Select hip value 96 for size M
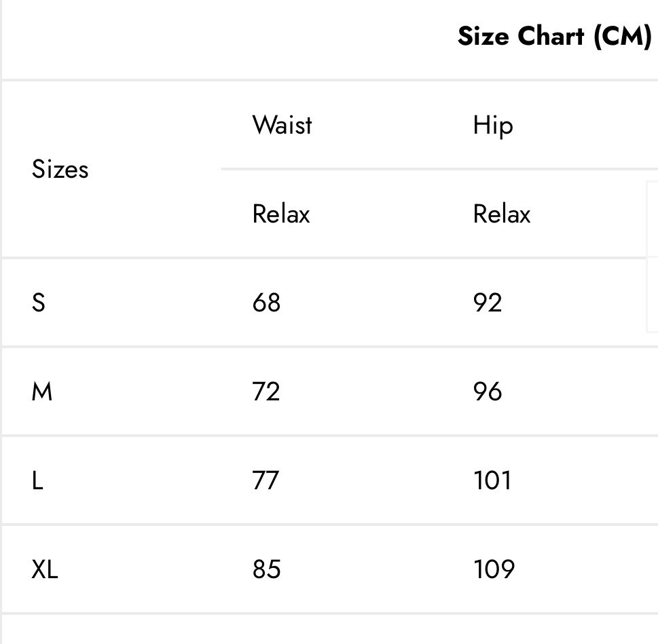Screen dimensions: 658x644 coord(487,391)
